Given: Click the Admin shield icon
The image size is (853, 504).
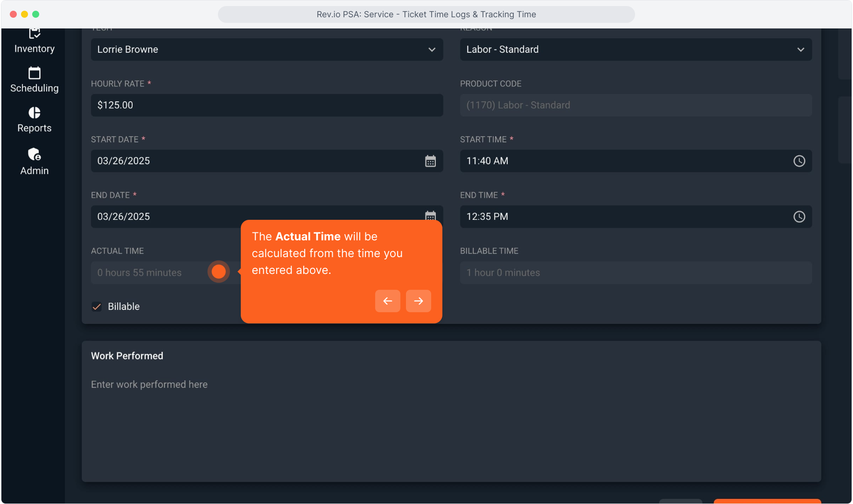Looking at the screenshot, I should [35, 154].
